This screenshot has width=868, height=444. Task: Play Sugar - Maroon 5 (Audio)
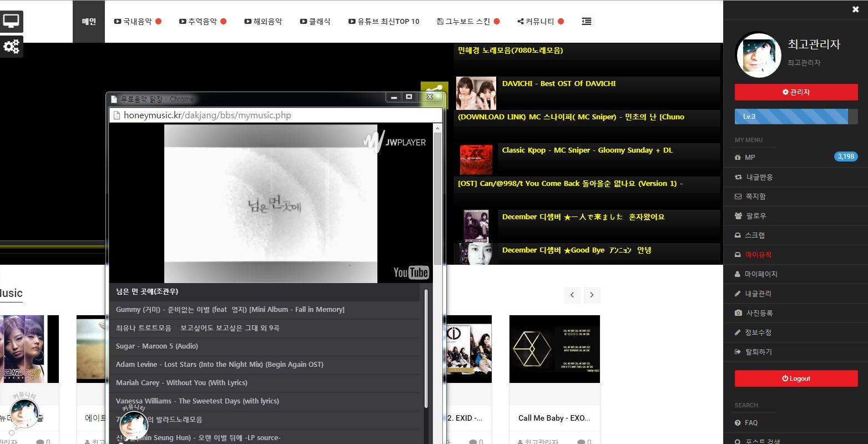(x=157, y=346)
